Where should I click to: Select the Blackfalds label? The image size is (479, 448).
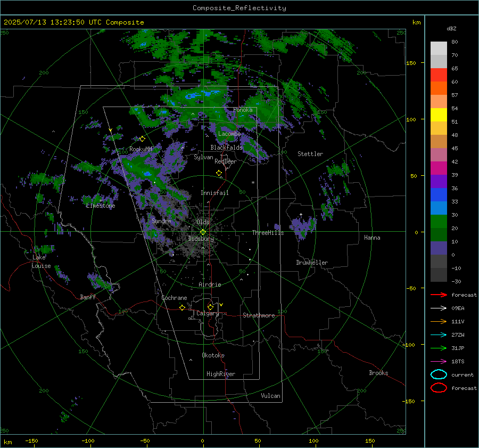[x=226, y=148]
